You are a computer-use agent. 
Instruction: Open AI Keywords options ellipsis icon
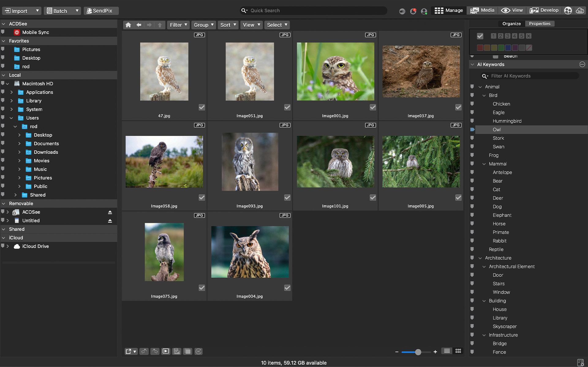pyautogui.click(x=582, y=64)
